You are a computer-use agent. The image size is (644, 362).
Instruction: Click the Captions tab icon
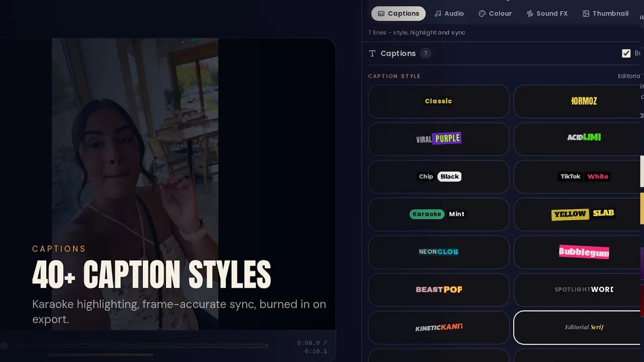pyautogui.click(x=381, y=14)
